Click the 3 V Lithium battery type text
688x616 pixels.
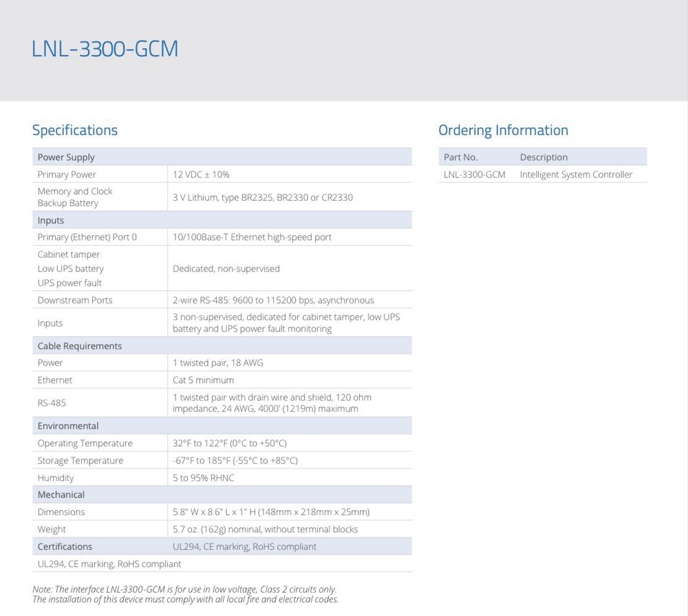(x=262, y=197)
